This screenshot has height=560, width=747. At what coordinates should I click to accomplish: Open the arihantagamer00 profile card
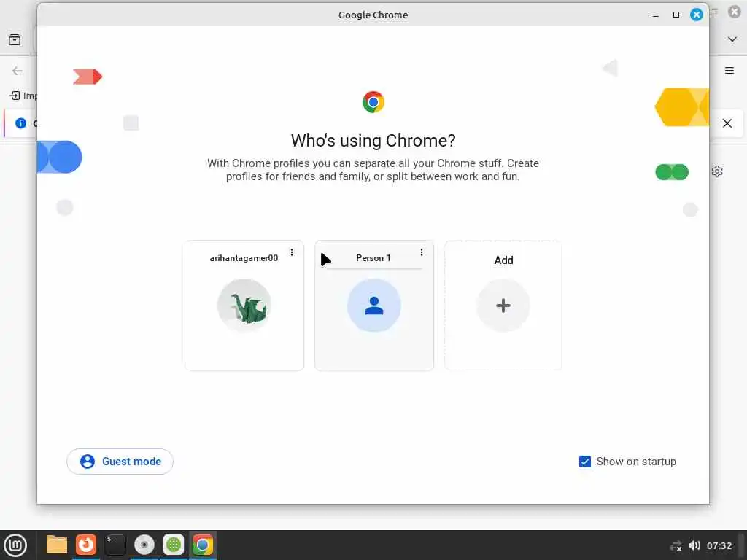pos(244,306)
